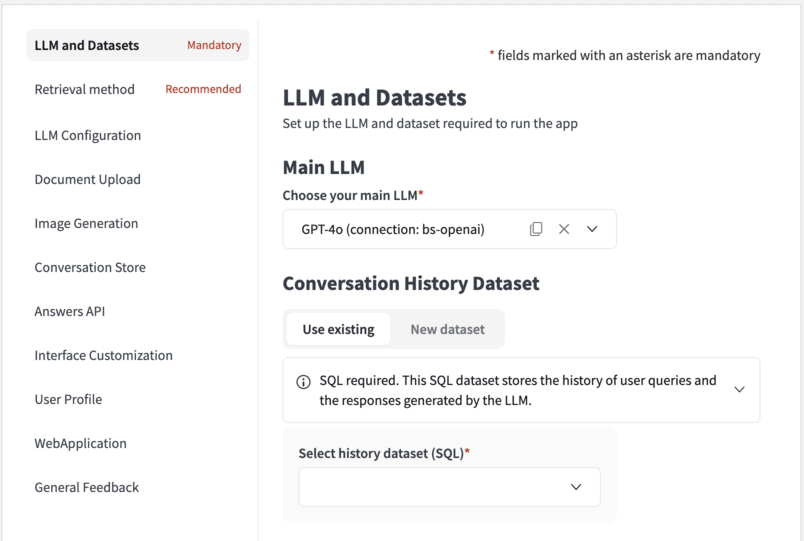Open the LLM and Datasets section

(138, 45)
